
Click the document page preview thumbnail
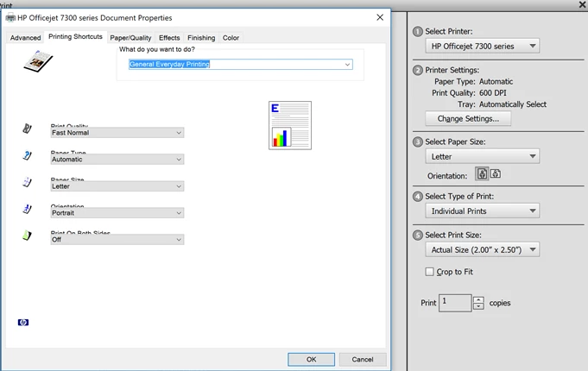pos(290,125)
